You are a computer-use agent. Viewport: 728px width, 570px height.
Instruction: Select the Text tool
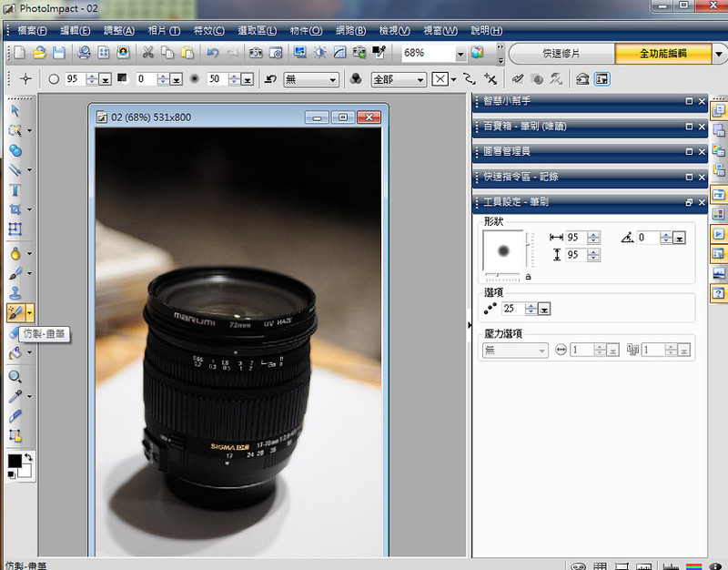point(15,190)
